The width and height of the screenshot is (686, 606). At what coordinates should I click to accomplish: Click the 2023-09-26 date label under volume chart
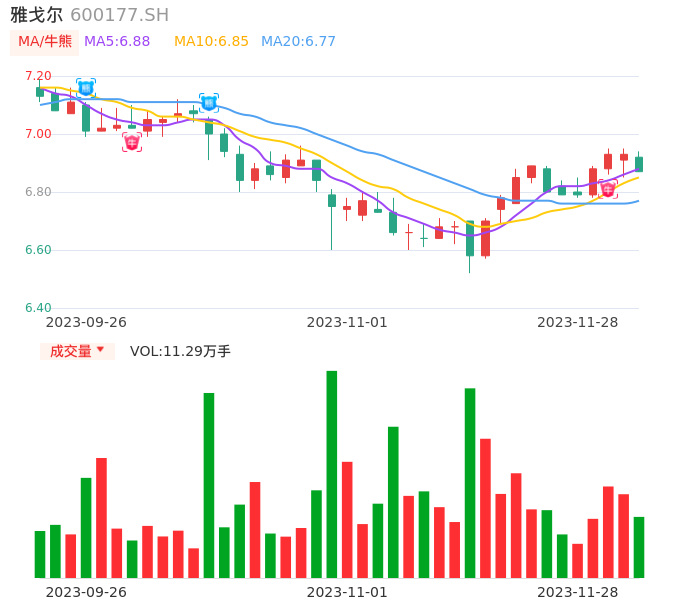pyautogui.click(x=86, y=592)
